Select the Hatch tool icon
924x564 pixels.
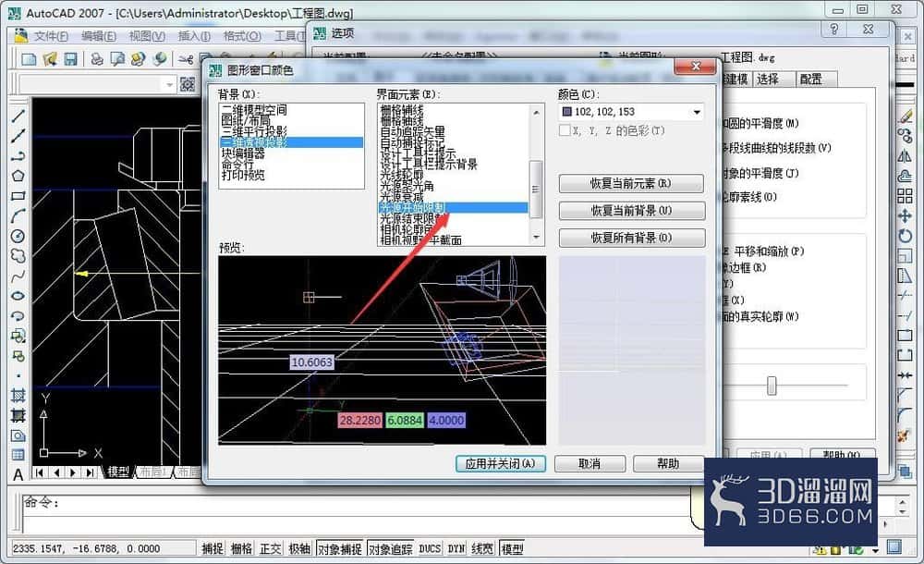click(x=18, y=396)
